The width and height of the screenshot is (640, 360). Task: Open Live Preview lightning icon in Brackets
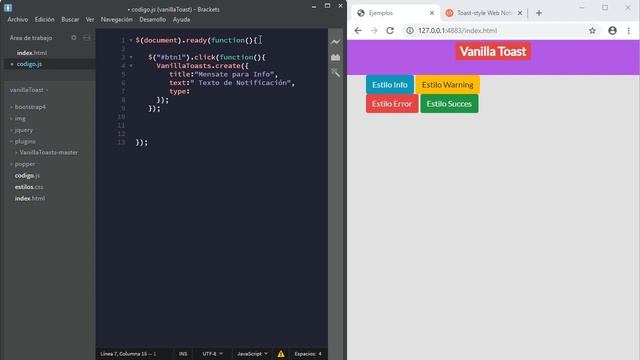[336, 42]
